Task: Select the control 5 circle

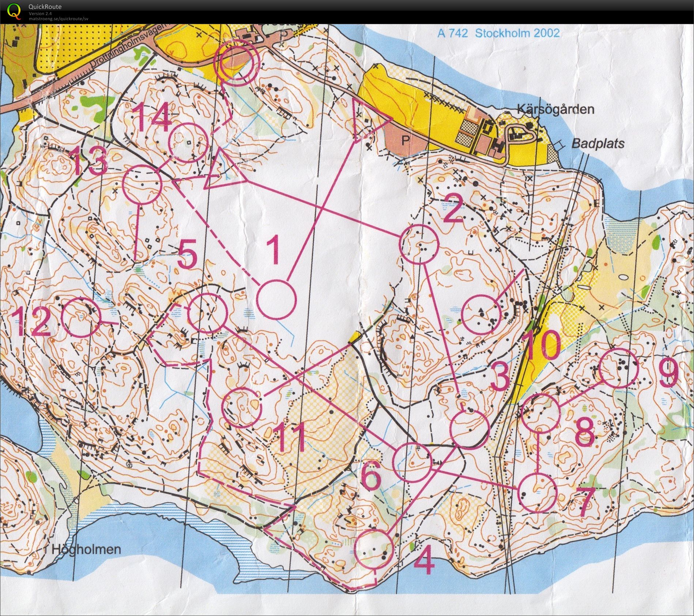Action: pyautogui.click(x=207, y=313)
